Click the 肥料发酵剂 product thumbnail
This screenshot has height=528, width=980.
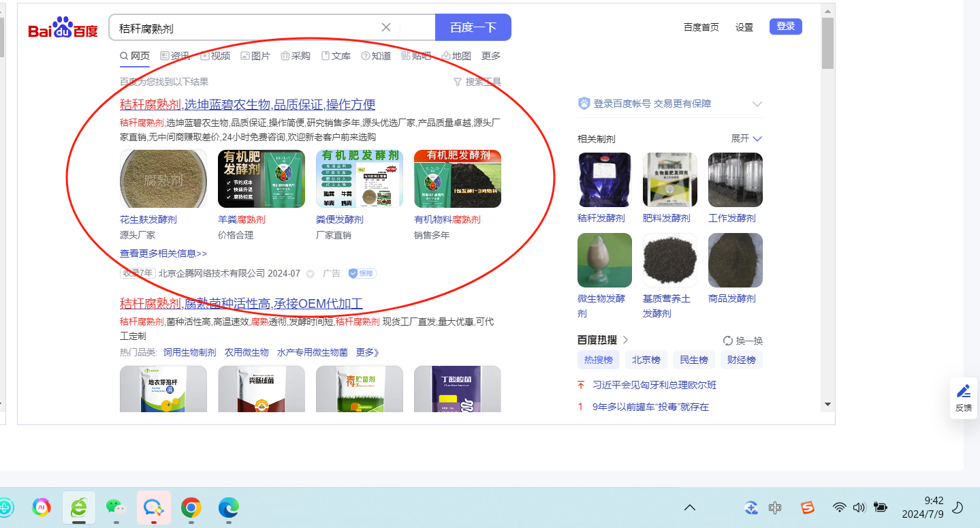point(670,180)
